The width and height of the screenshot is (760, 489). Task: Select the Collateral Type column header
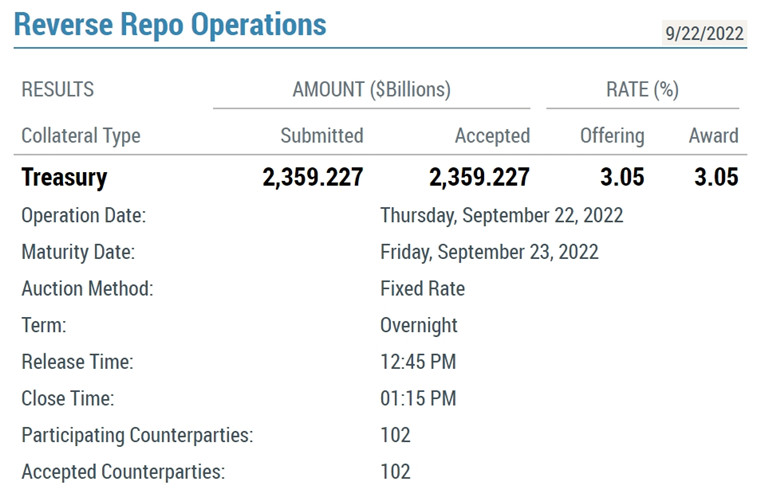pyautogui.click(x=81, y=135)
